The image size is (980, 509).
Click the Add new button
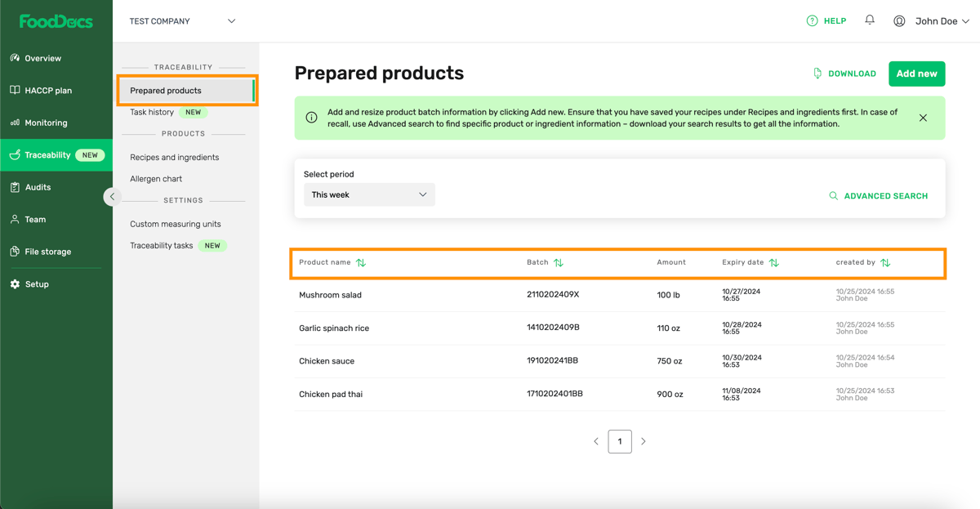click(916, 73)
